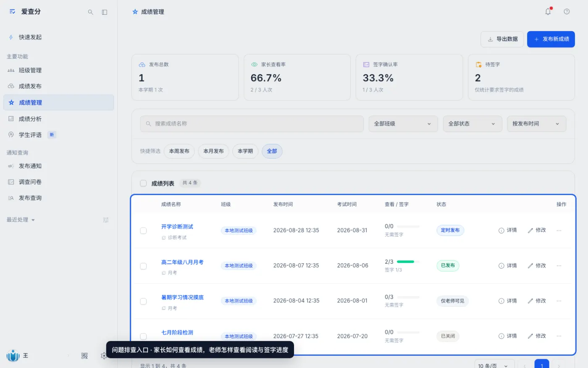Viewport: 588px width, 368px height.
Task: Check the box for 七月阶段检测
Action: point(143,336)
